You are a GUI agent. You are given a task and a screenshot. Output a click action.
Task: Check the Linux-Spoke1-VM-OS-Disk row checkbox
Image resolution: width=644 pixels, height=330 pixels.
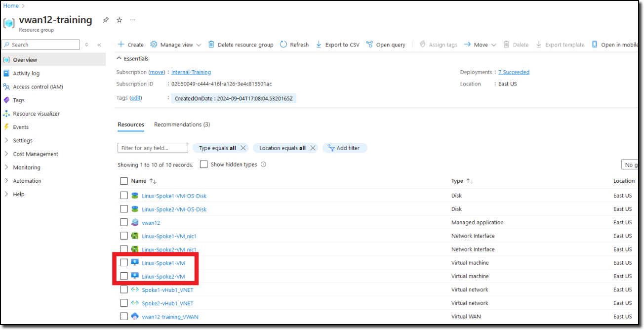(x=124, y=196)
